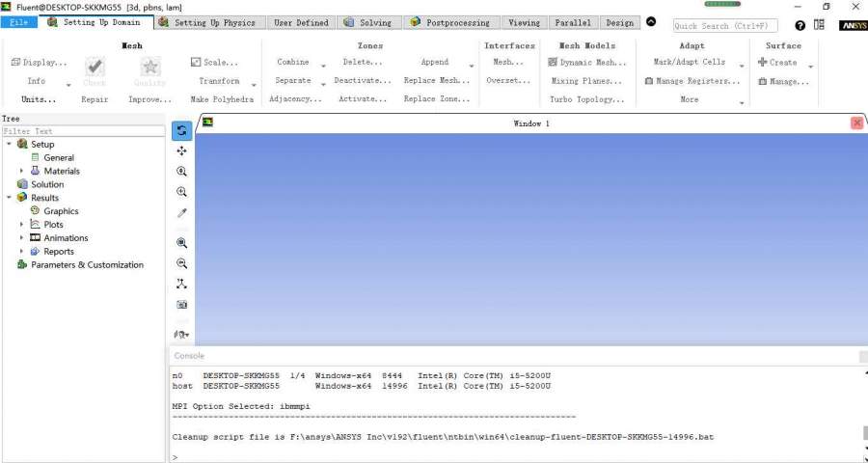Click the Materials flask icon

[x=36, y=171]
